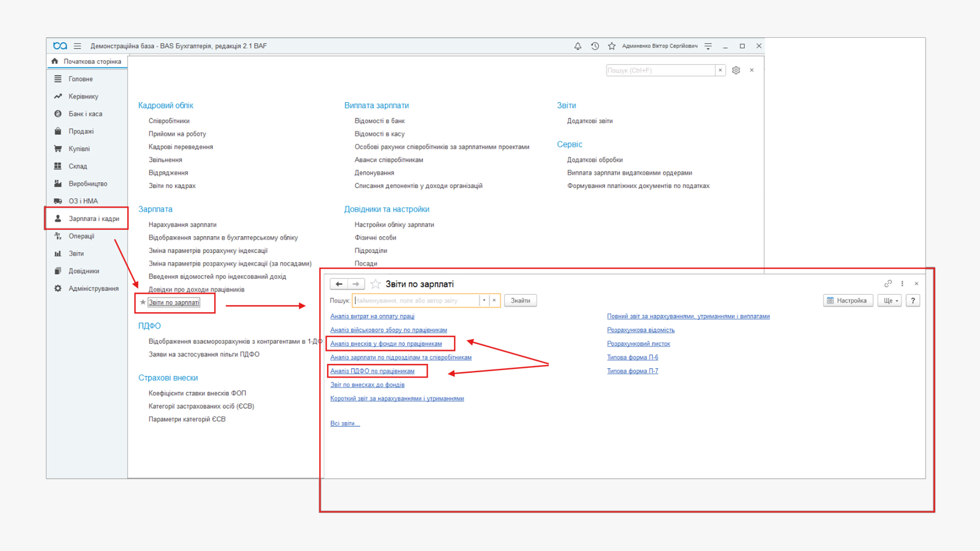This screenshot has height=551, width=980.
Task: Expand the report search field dropdown arrow
Action: (484, 300)
